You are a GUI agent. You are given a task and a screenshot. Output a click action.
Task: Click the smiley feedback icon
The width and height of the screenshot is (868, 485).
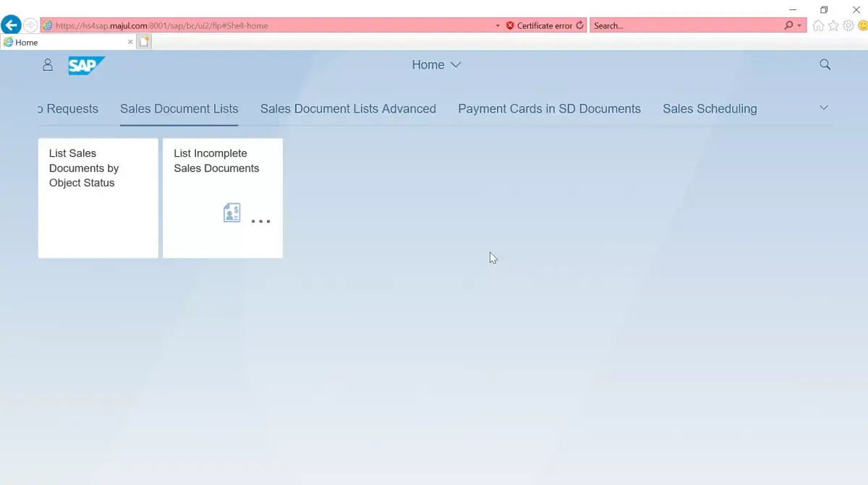coord(862,25)
